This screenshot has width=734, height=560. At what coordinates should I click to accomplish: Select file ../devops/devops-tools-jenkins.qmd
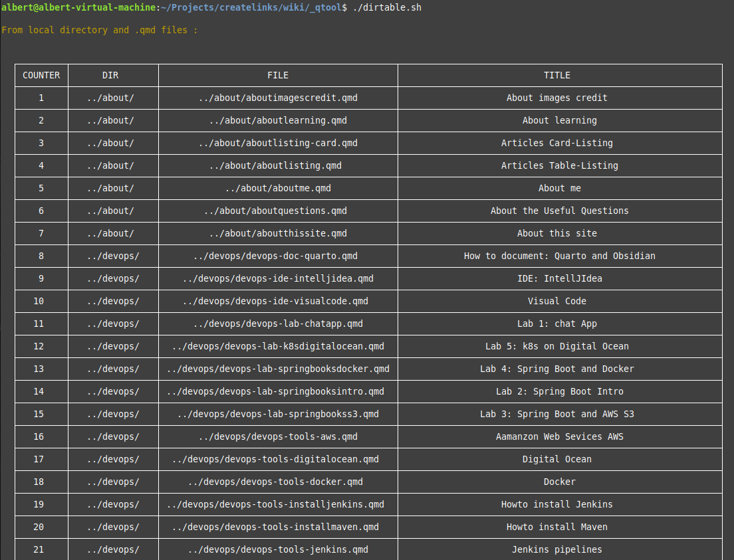(x=278, y=549)
